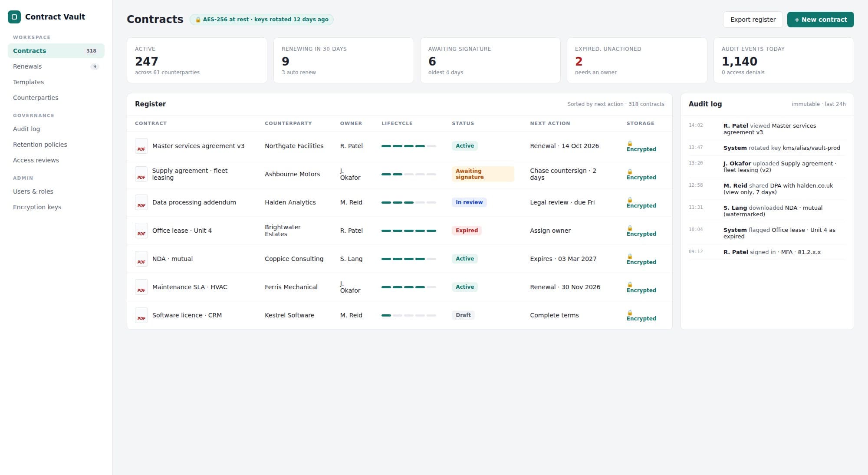This screenshot has width=868, height=475.
Task: Open PDF icon for Office lease Unit 4
Action: pos(141,231)
